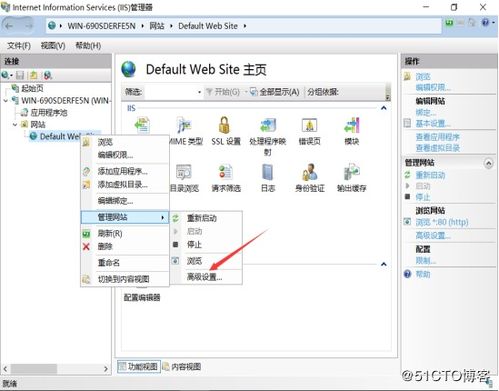Open the 日志 feature icon
The image size is (499, 391).
(x=268, y=172)
